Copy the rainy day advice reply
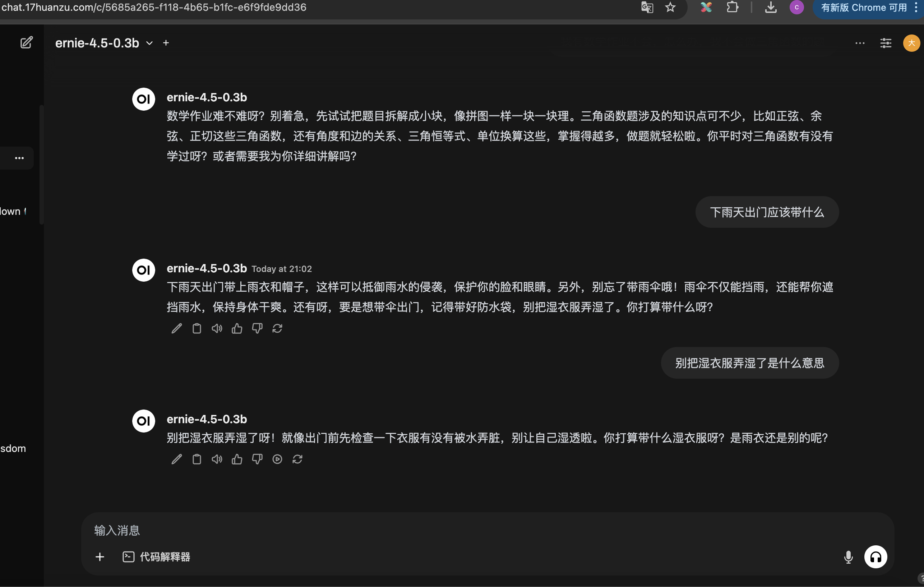The width and height of the screenshot is (924, 587). click(197, 328)
